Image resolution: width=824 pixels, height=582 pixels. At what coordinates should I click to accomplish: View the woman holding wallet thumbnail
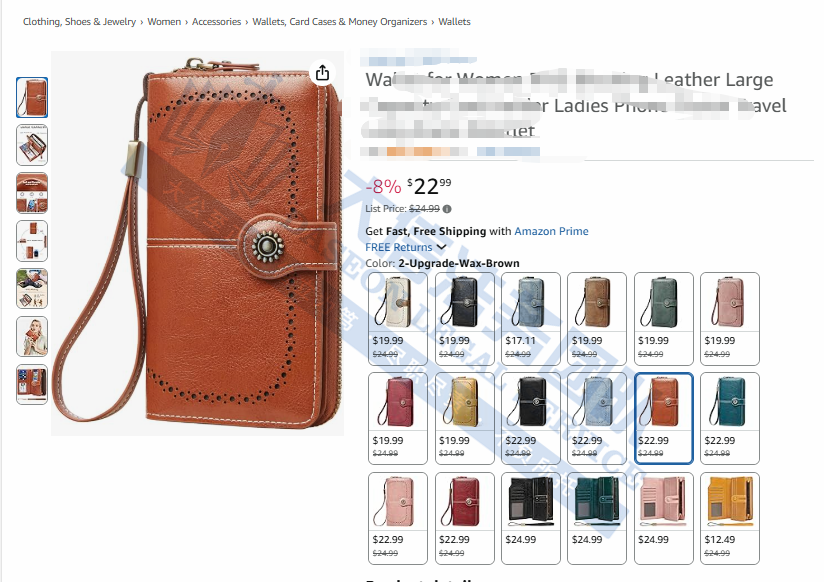(x=32, y=336)
